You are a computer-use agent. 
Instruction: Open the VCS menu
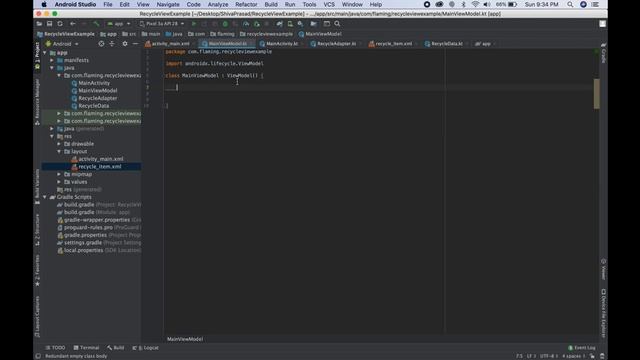[x=329, y=4]
